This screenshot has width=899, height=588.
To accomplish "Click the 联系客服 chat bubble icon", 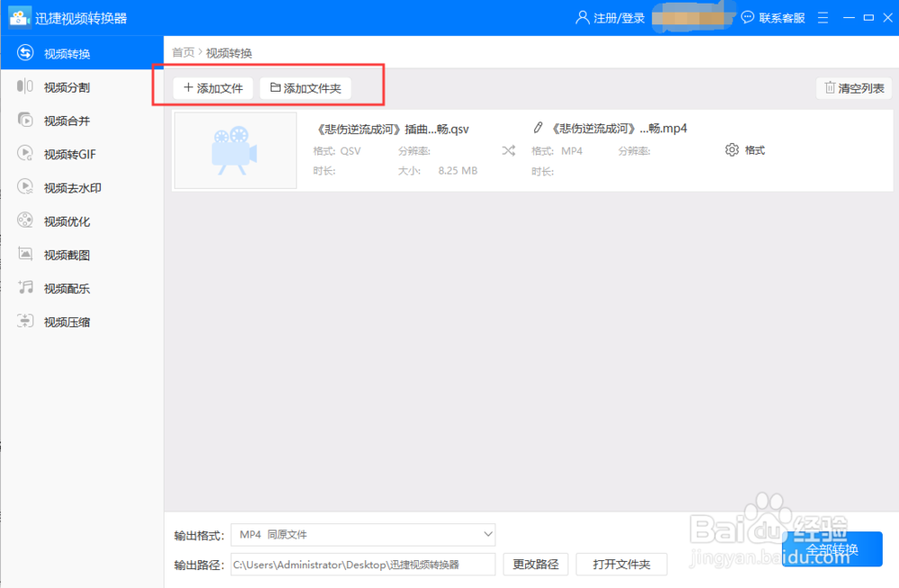I will (x=748, y=18).
